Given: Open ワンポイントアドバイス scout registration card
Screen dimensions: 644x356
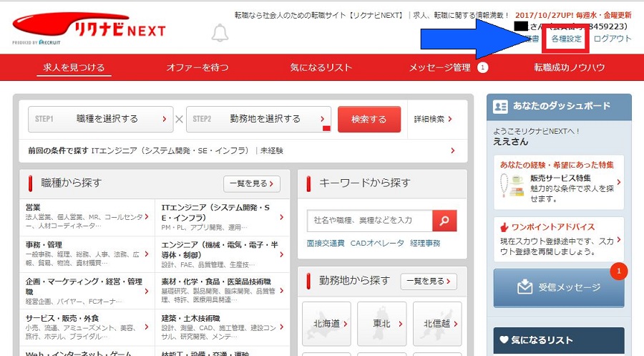Looking at the screenshot, I should pos(559,240).
